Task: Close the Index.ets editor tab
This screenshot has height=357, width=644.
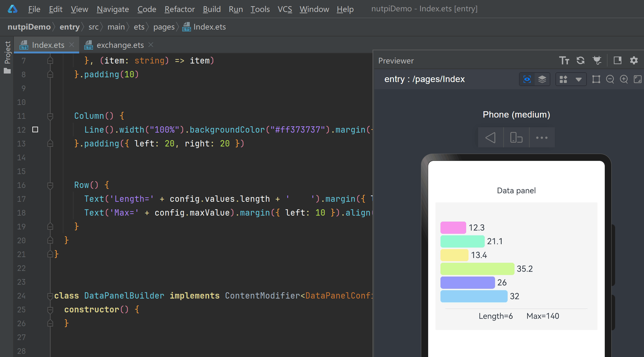Action: click(72, 45)
